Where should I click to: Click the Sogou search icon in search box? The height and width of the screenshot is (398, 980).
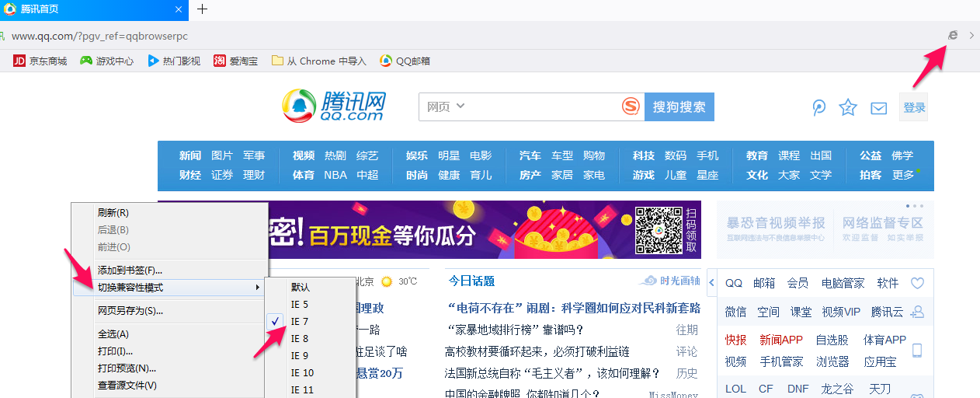(632, 106)
